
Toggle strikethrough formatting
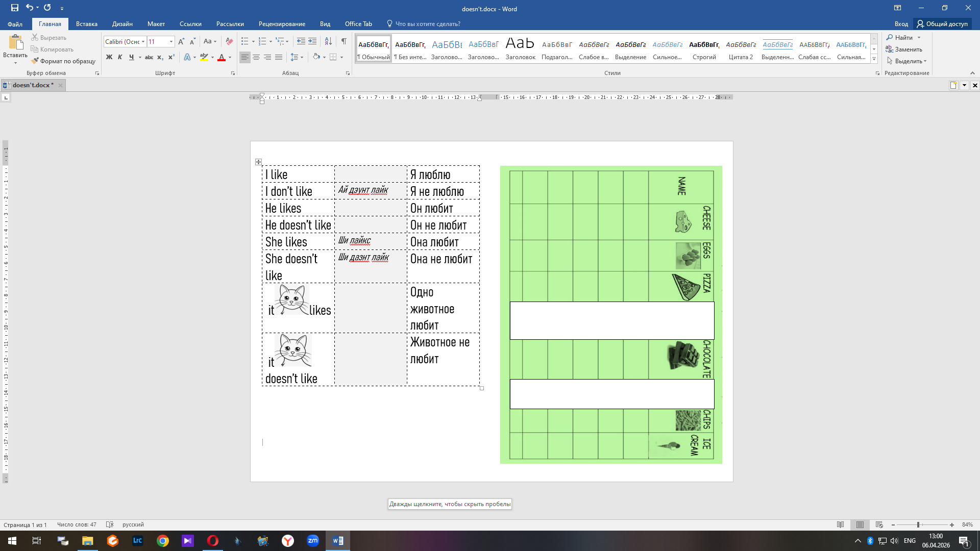tap(149, 57)
